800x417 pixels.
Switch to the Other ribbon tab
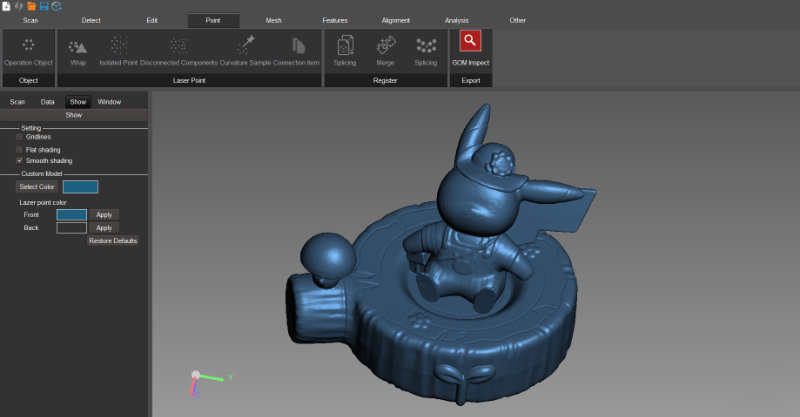point(517,20)
